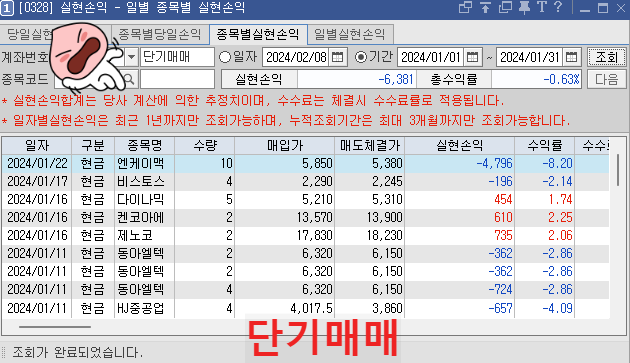Image resolution: width=630 pixels, height=363 pixels.
Task: Open calendar next to 2024/02/08 date
Action: tap(338, 57)
